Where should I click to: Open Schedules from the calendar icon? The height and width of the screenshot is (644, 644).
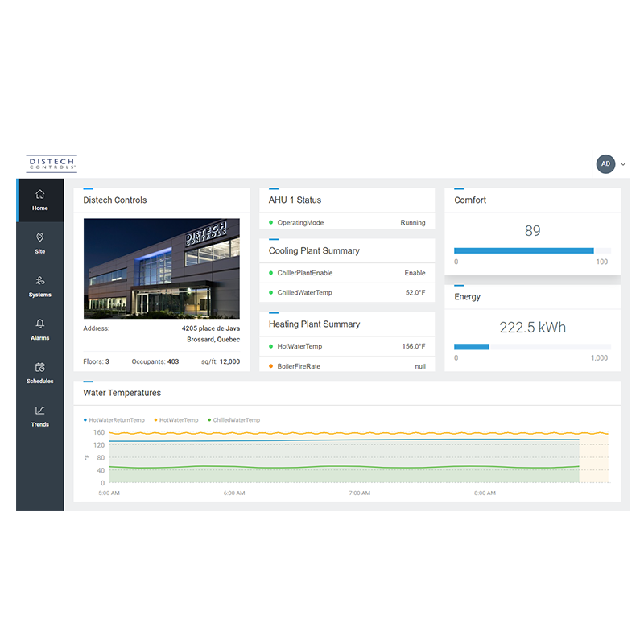[x=40, y=367]
